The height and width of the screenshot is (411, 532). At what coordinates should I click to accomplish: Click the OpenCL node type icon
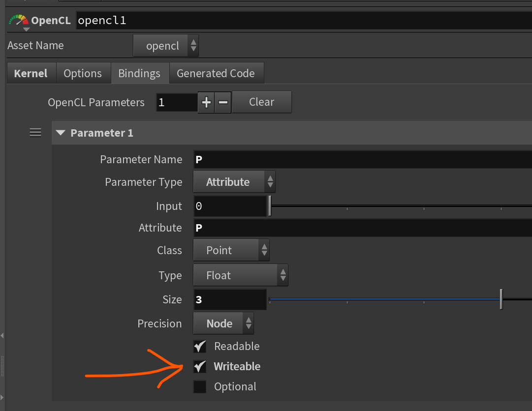click(x=19, y=21)
